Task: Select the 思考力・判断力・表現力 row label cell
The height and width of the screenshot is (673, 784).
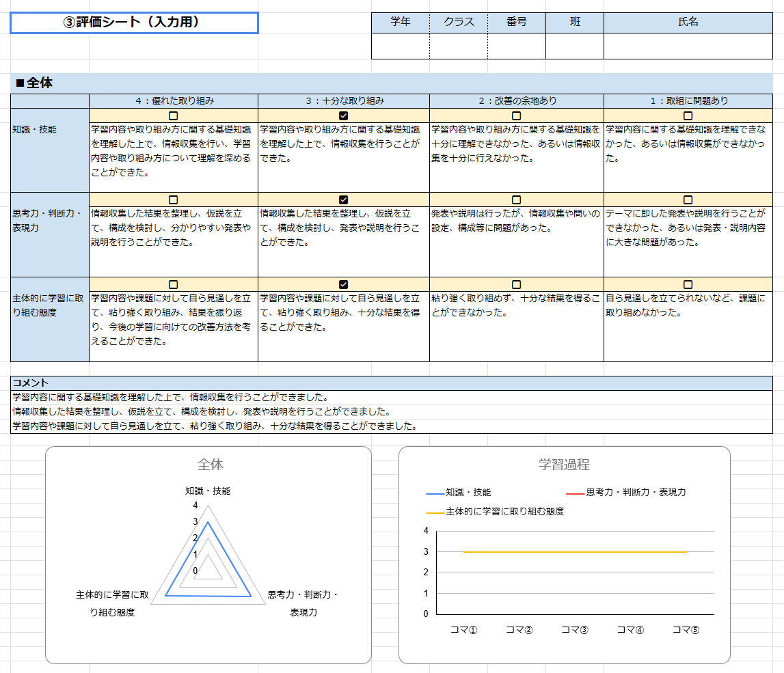Action: coord(49,235)
